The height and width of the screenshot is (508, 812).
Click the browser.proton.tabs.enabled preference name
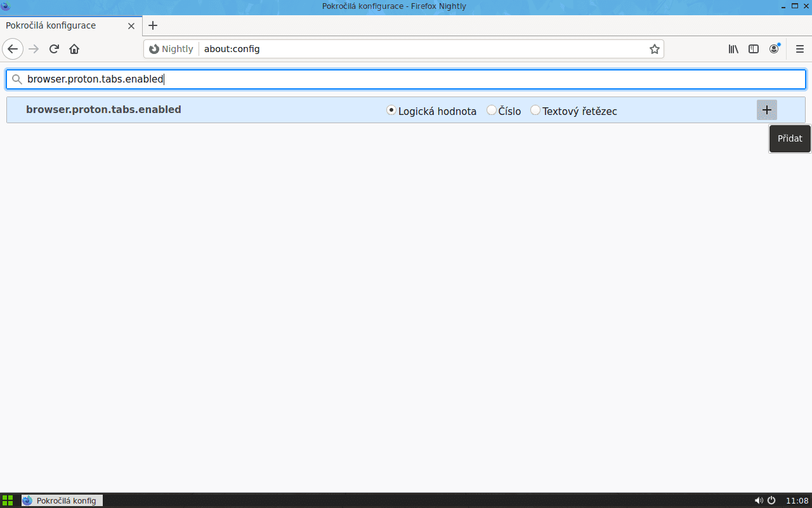(103, 110)
